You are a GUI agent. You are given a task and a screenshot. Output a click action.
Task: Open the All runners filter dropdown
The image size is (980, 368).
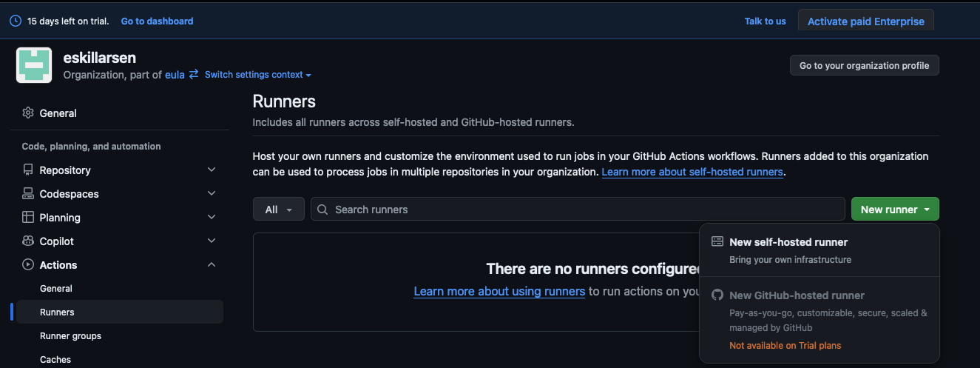click(278, 210)
